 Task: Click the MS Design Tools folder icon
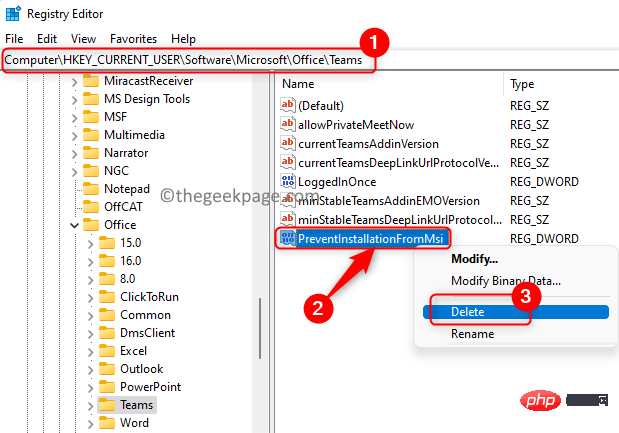[91, 99]
